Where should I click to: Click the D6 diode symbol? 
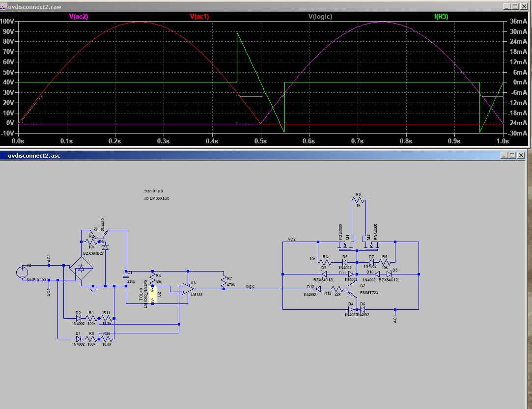coord(363,310)
